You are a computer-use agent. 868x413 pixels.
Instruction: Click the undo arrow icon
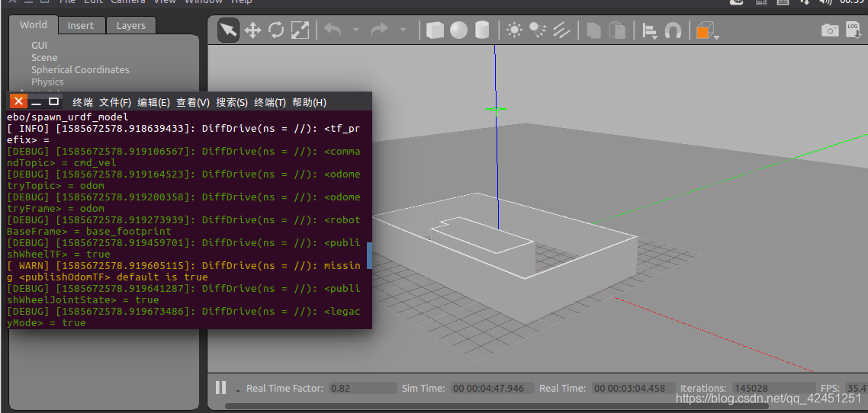pyautogui.click(x=332, y=29)
